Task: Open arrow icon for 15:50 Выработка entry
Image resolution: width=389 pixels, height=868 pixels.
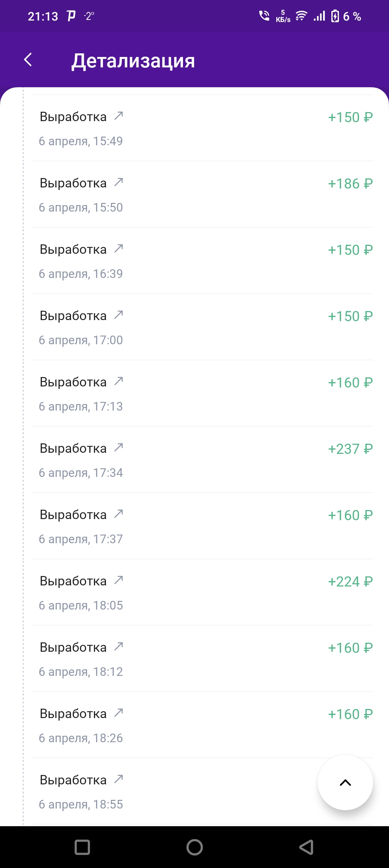Action: click(x=119, y=182)
